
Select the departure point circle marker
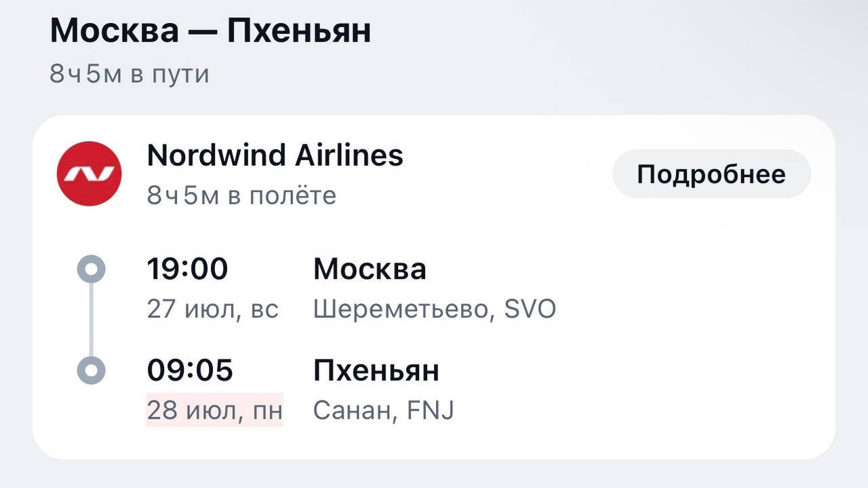point(92,269)
